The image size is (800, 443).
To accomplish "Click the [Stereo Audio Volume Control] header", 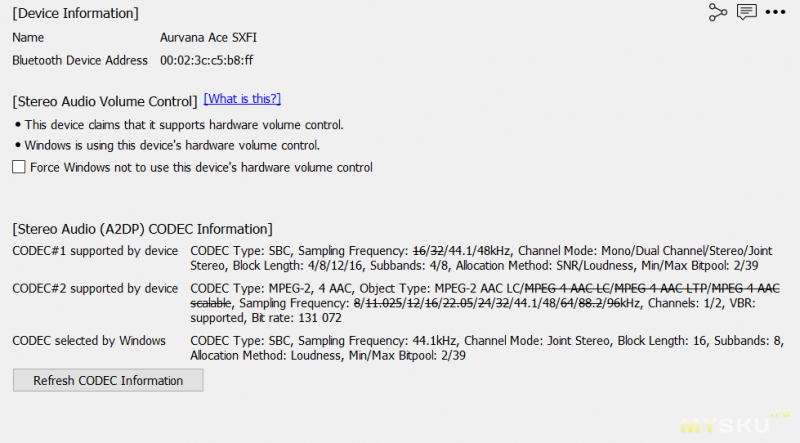I will (x=105, y=101).
